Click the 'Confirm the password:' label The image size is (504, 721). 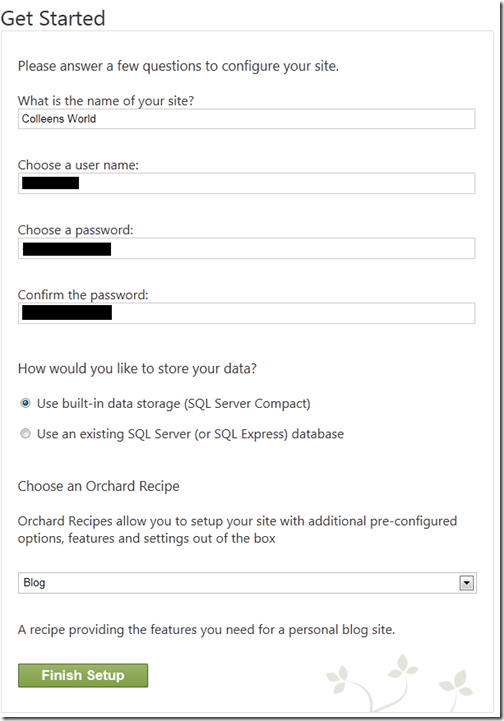pyautogui.click(x=83, y=295)
